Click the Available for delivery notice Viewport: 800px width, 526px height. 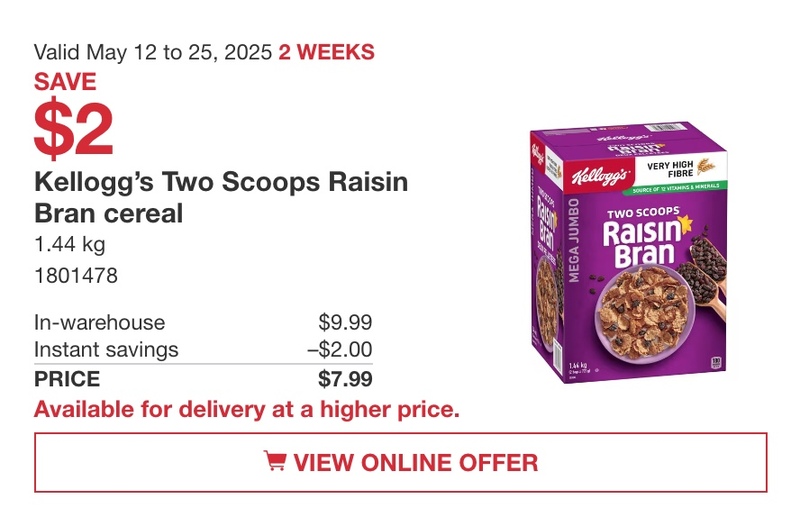pos(246,409)
